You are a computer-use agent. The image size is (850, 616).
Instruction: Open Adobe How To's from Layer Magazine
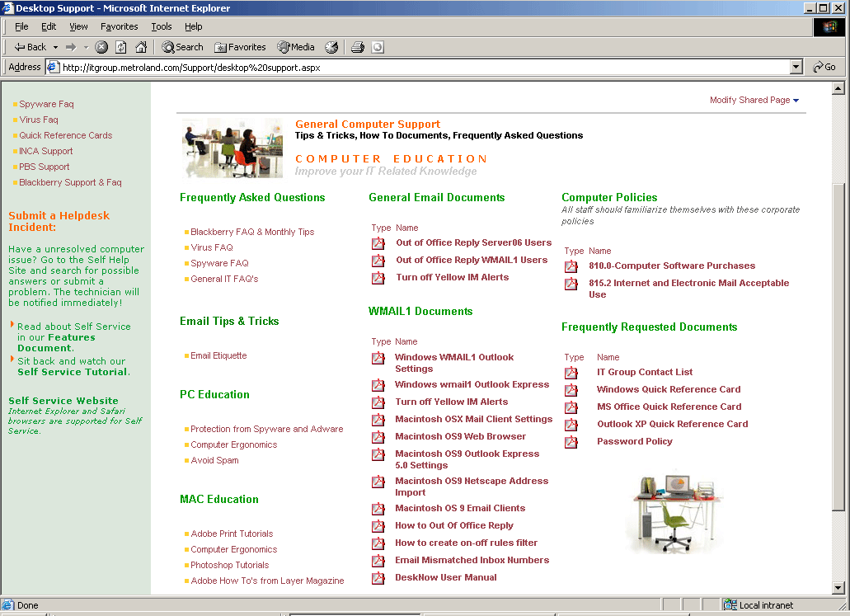[x=267, y=581]
